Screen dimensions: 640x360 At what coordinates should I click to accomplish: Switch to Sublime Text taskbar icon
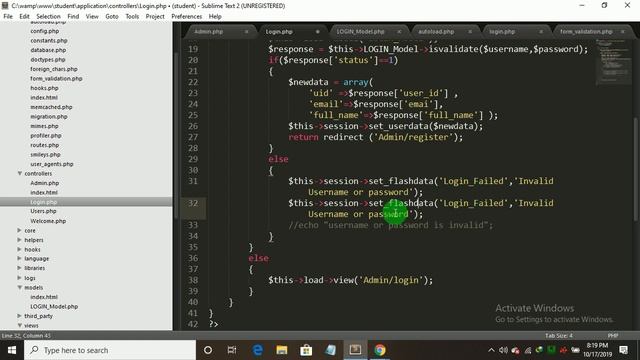pos(355,350)
